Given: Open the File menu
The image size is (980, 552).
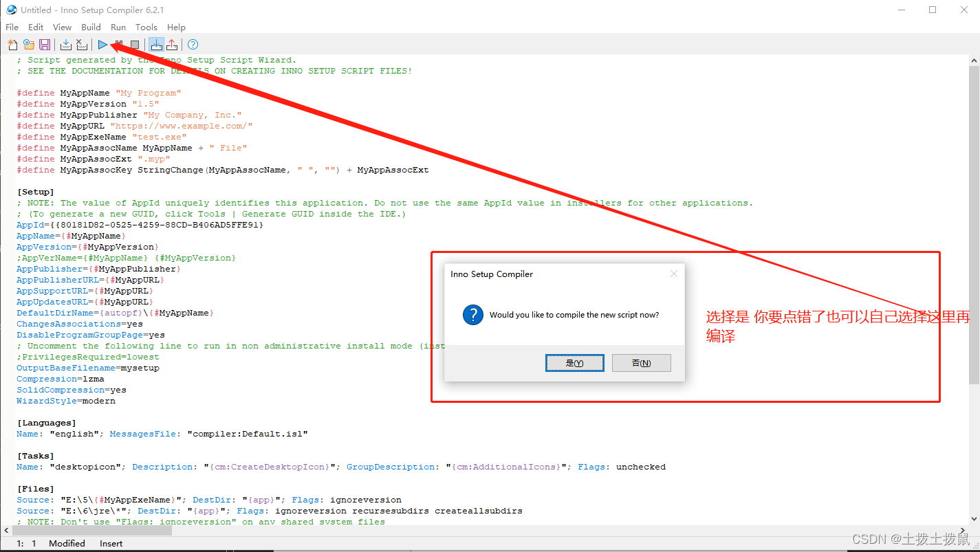Looking at the screenshot, I should [12, 27].
